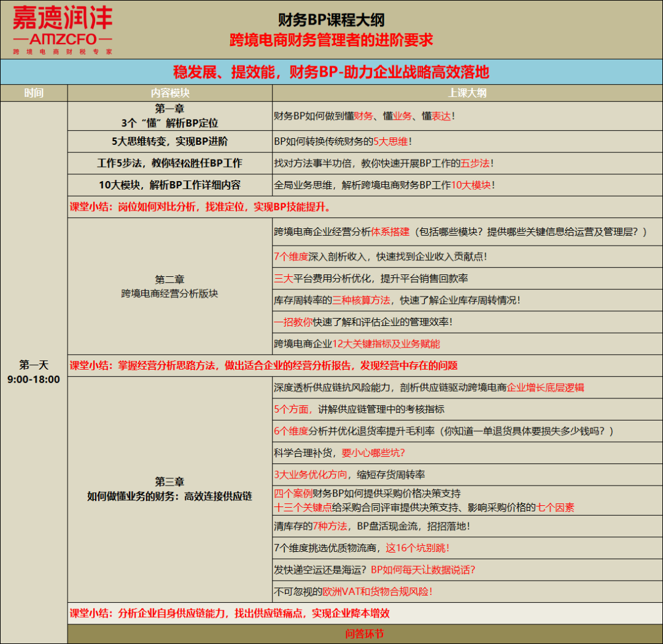Select the 时间 column header
The height and width of the screenshot is (644, 663).
pyautogui.click(x=34, y=93)
